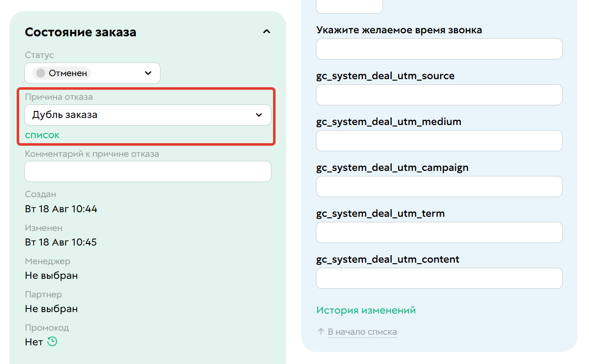Image resolution: width=589 pixels, height=364 pixels.
Task: Open the История изменений link
Action: pos(366,311)
